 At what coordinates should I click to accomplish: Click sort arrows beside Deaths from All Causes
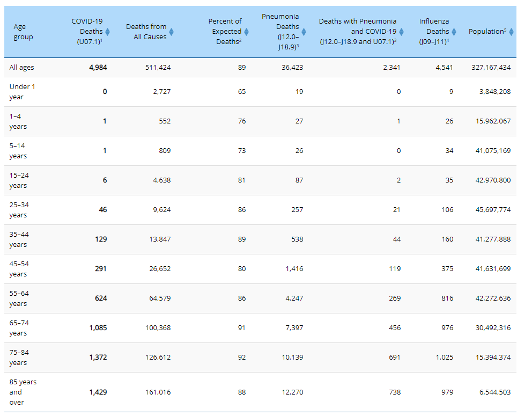pyautogui.click(x=171, y=32)
